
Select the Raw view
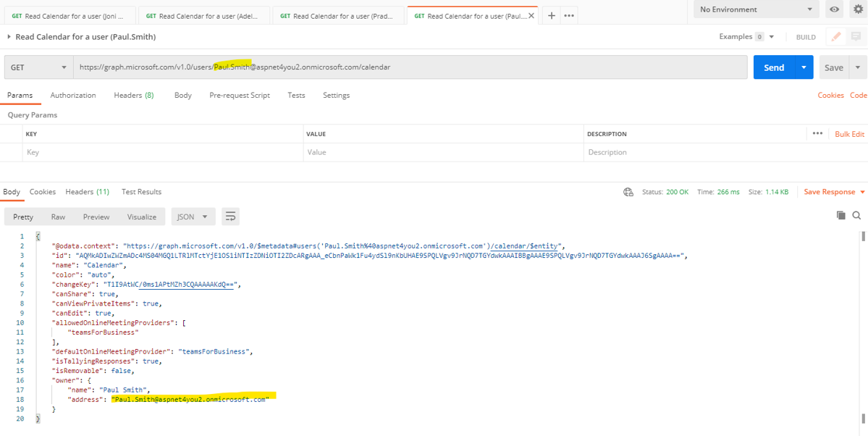coord(58,217)
